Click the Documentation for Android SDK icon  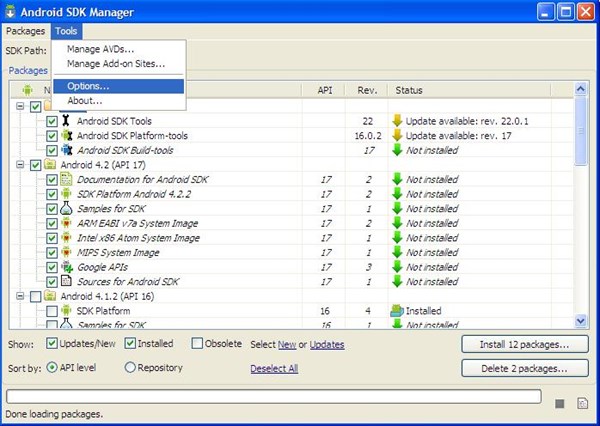coord(68,180)
